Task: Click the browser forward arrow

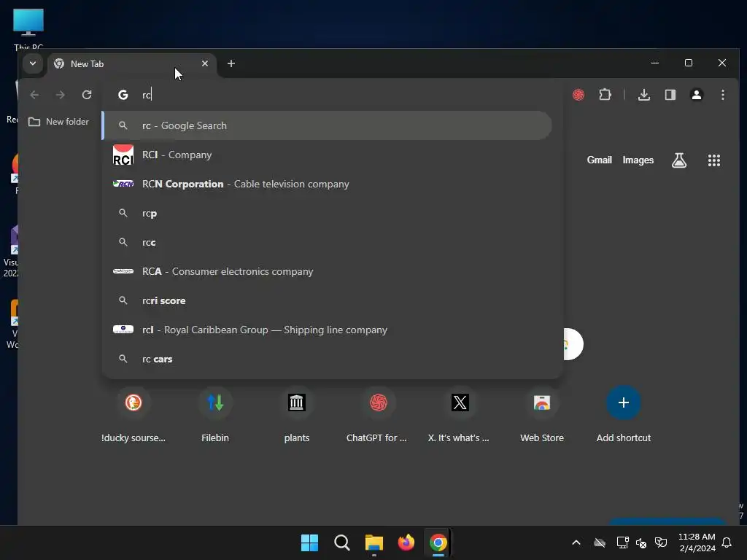Action: click(x=60, y=95)
